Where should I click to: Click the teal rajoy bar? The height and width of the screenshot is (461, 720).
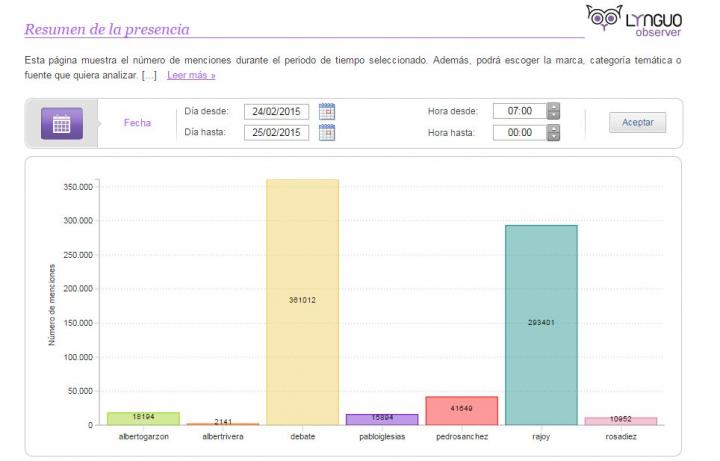(x=541, y=323)
